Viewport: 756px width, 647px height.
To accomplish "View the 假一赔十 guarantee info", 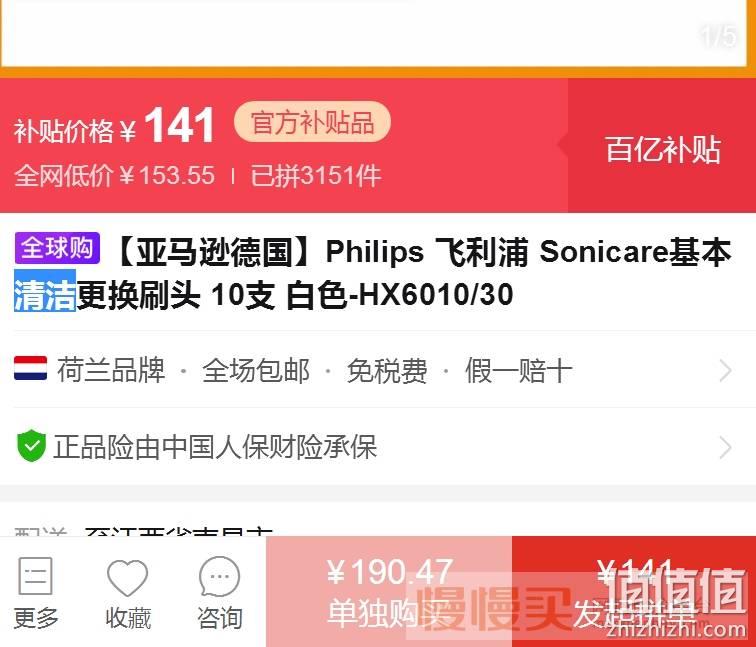I will pos(518,370).
